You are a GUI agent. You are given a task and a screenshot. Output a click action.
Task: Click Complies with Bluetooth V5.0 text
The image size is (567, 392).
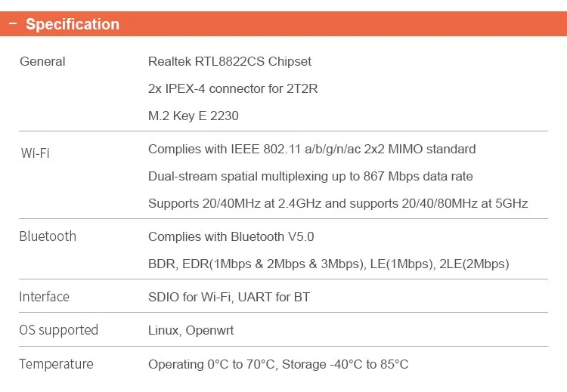pyautogui.click(x=231, y=236)
